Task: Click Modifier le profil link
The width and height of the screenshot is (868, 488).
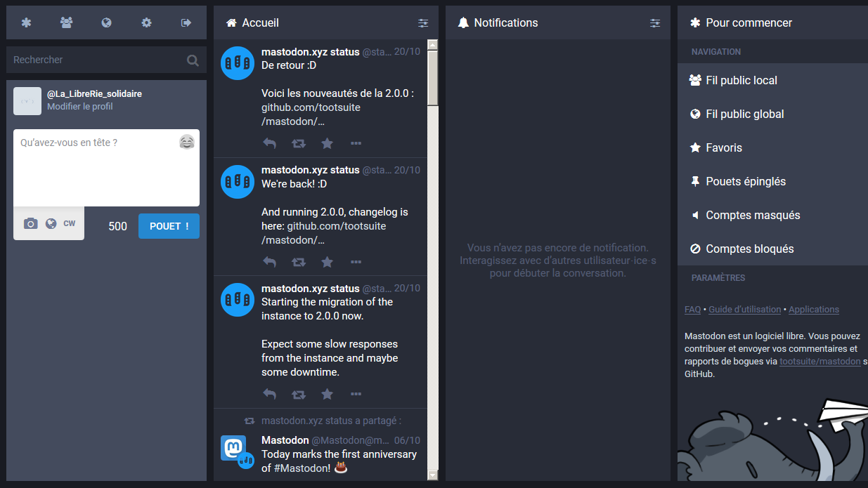Action: pos(79,107)
